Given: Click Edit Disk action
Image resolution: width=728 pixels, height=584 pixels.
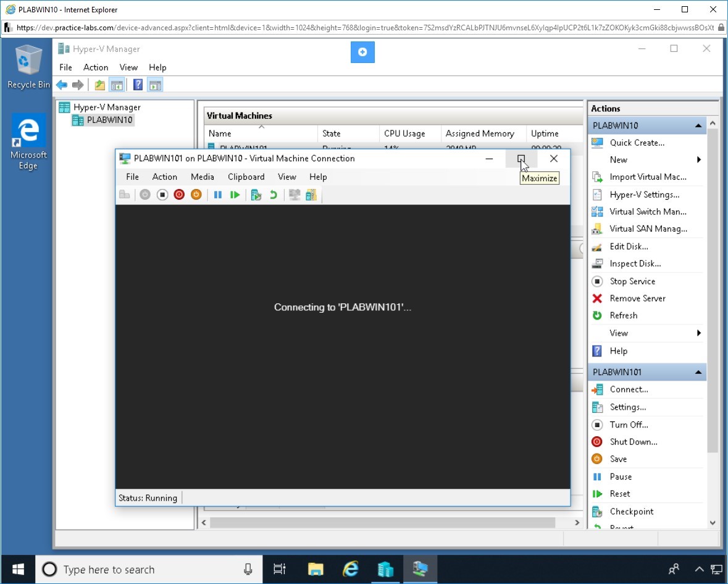Looking at the screenshot, I should (629, 247).
